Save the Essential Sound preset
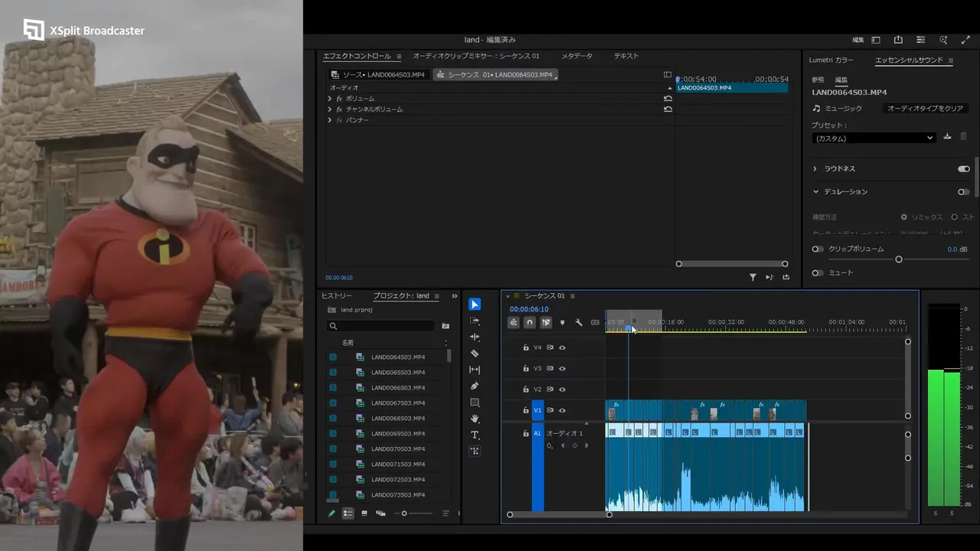 pyautogui.click(x=947, y=136)
